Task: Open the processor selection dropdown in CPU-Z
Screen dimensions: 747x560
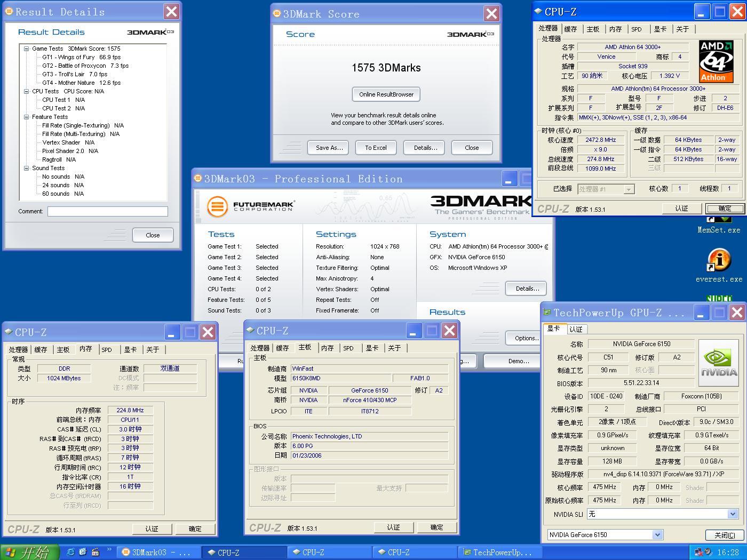Action: [629, 189]
